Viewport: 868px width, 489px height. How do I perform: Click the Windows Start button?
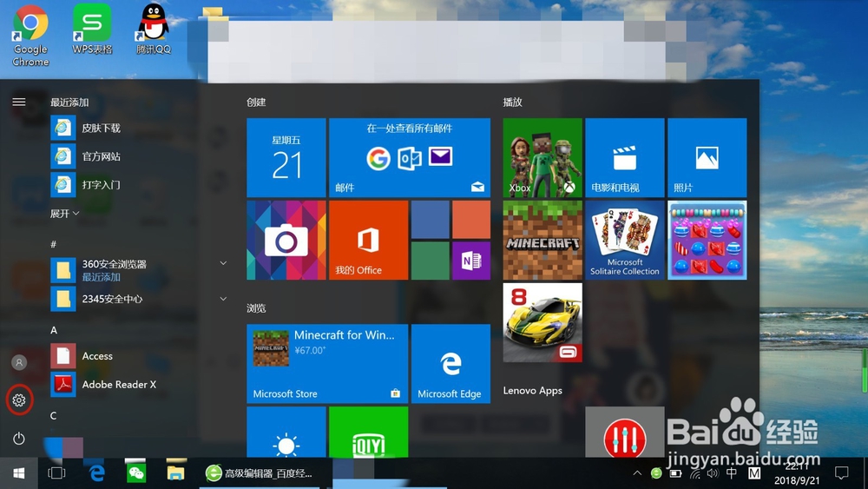click(x=19, y=473)
